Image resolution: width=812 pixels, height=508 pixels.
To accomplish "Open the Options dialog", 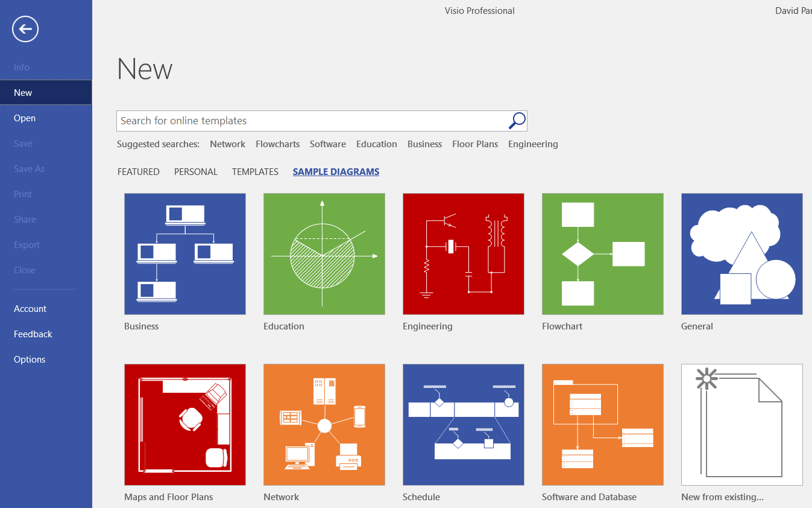I will coord(46,360).
